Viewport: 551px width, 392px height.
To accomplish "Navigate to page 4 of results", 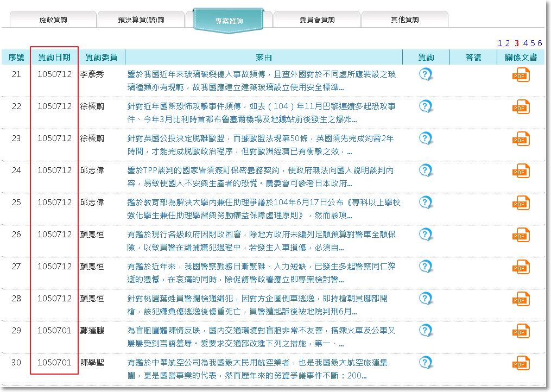I will click(525, 43).
